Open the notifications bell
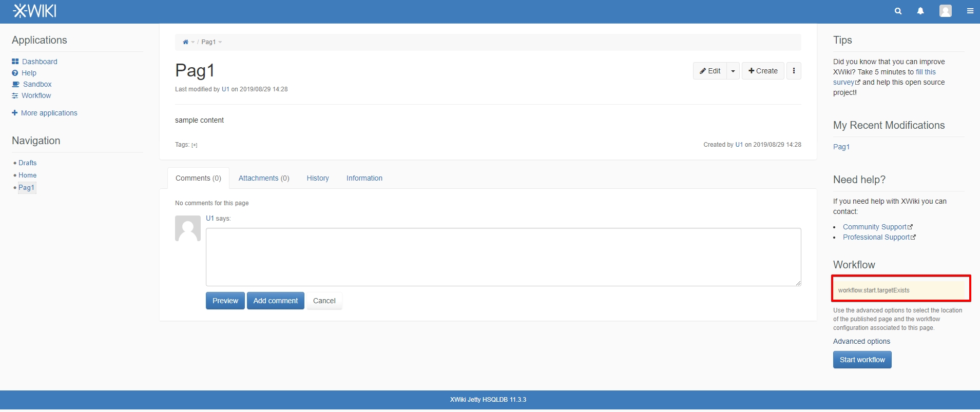The height and width of the screenshot is (412, 980). (x=920, y=11)
